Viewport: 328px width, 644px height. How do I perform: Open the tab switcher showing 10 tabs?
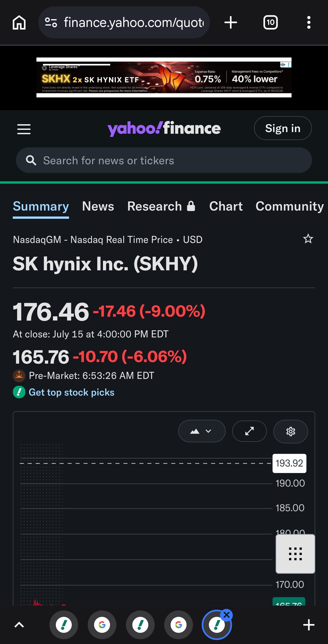270,23
